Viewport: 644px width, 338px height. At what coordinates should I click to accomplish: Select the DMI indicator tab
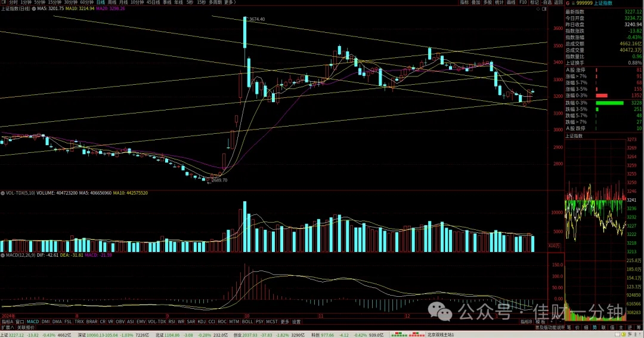coord(45,321)
